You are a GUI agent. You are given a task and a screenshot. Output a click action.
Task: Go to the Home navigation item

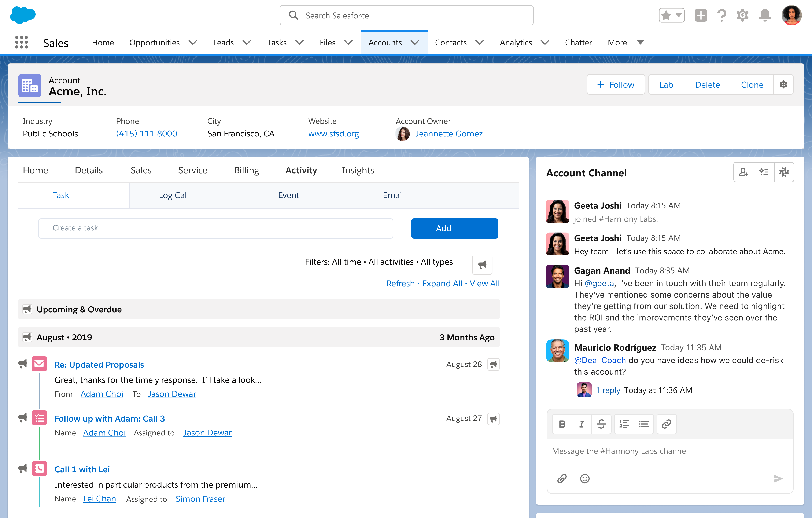103,43
